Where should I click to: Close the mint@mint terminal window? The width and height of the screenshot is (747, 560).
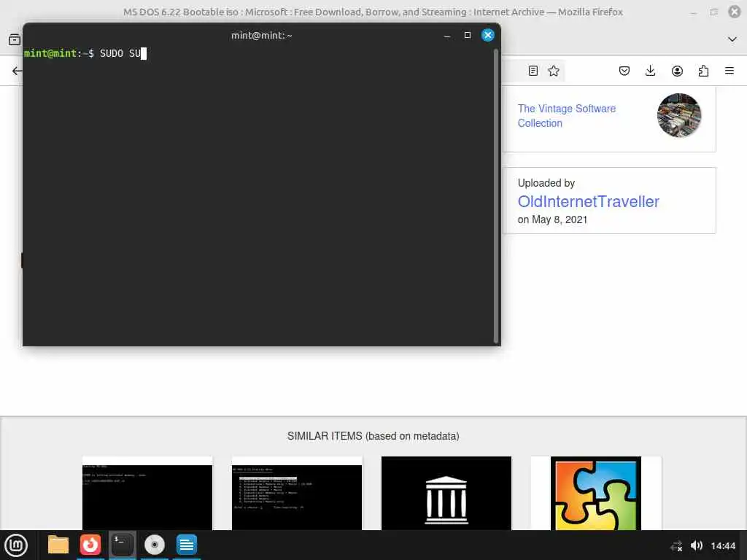tap(488, 35)
